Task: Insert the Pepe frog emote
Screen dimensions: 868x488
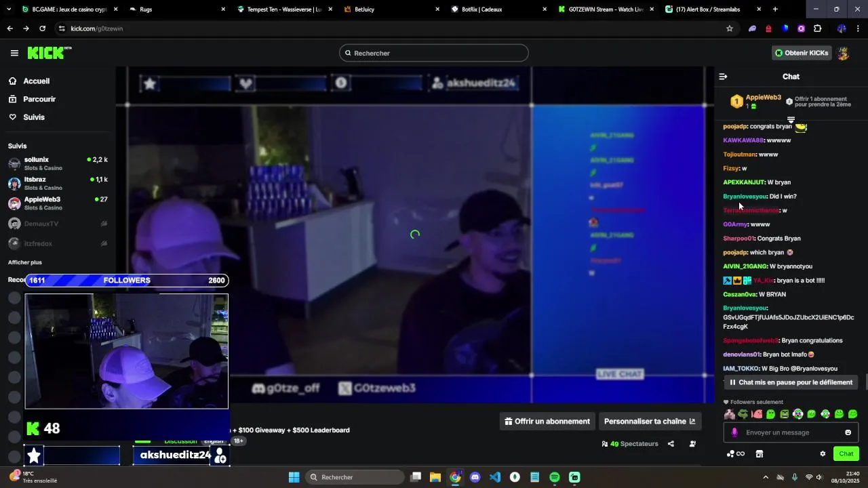Action: [743, 414]
